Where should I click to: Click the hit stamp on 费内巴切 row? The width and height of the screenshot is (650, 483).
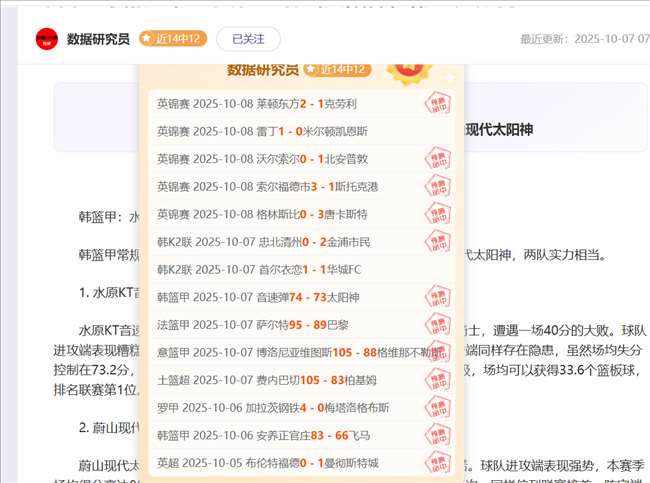436,380
